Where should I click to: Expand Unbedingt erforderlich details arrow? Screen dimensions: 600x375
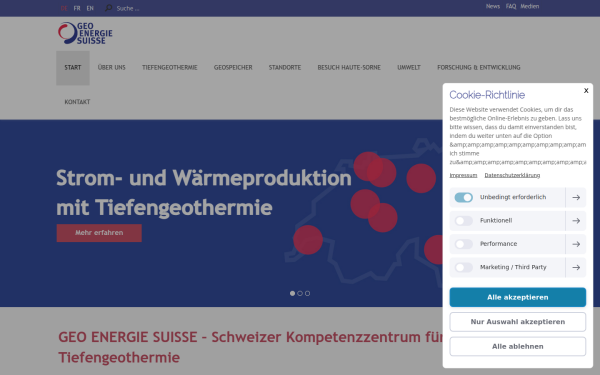point(576,197)
